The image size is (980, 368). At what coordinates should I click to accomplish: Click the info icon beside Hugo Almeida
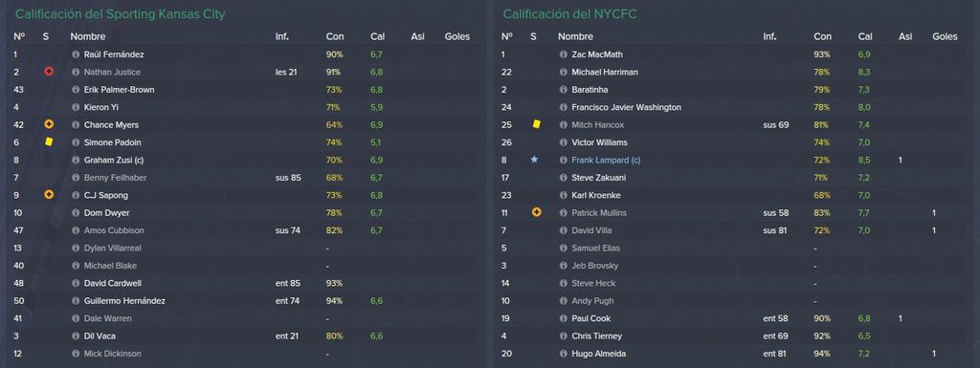pos(563,354)
